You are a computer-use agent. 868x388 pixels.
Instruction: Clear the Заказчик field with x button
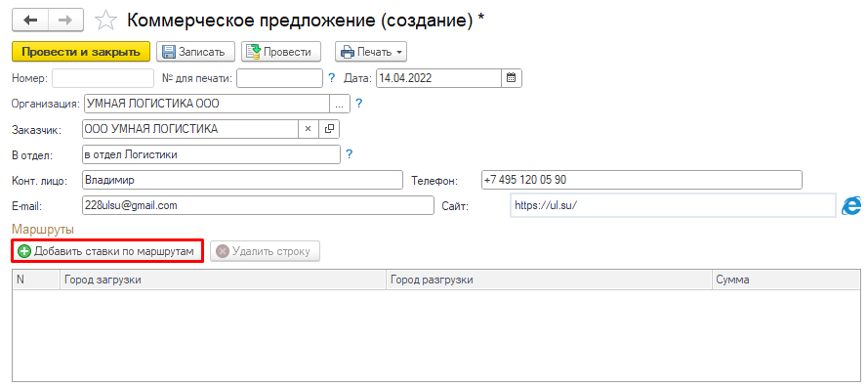click(x=309, y=129)
